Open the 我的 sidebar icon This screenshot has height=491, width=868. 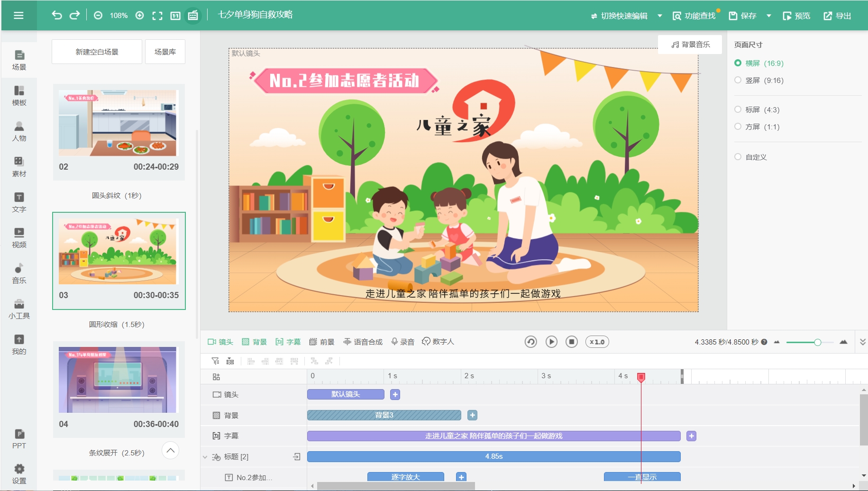point(19,345)
